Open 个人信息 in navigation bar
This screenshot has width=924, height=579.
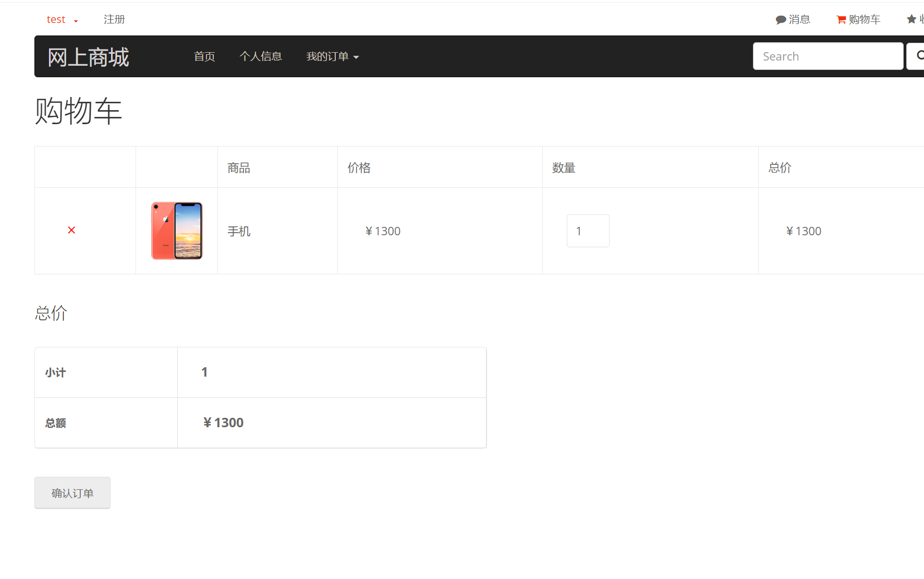261,56
